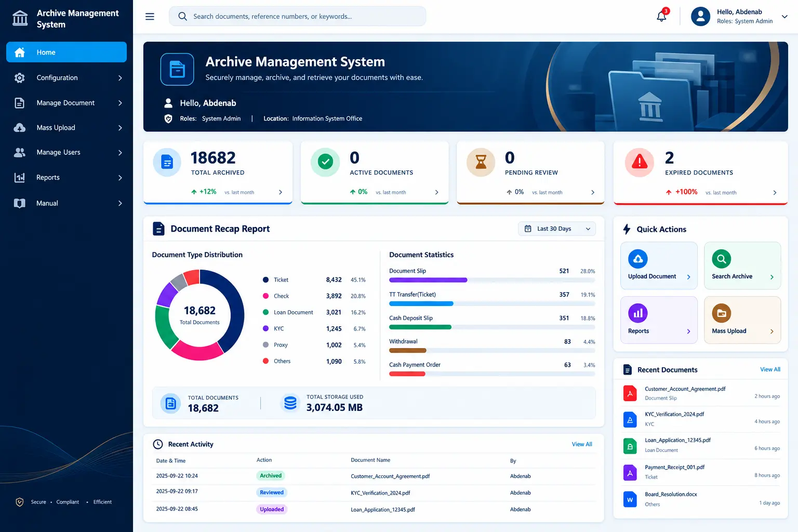Expand the Mass Upload sidebar chevron
798x532 pixels.
click(x=120, y=128)
